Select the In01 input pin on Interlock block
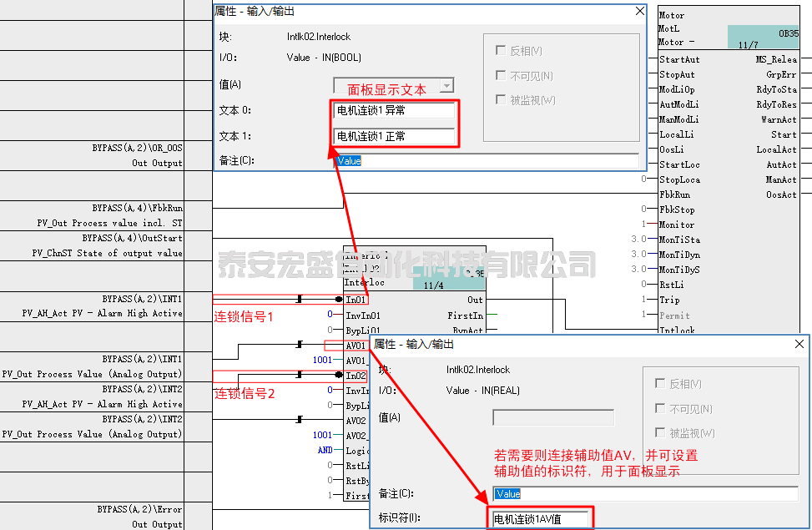This screenshot has height=530, width=812. 356,300
